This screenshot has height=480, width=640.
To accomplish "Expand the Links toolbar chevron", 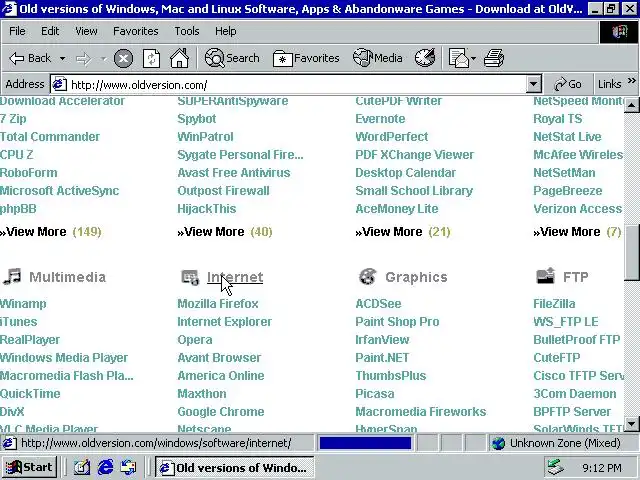I will [x=631, y=81].
